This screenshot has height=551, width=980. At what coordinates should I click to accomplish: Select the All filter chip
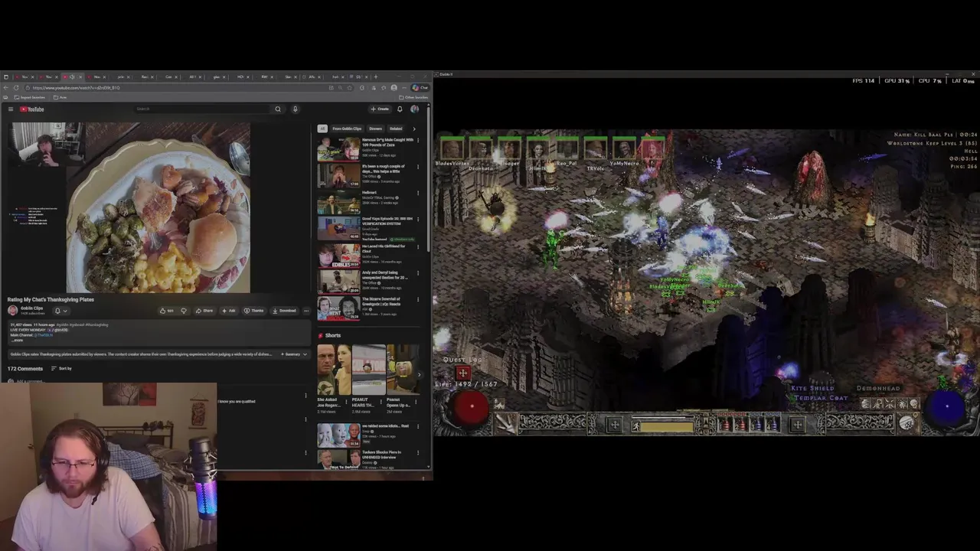point(322,129)
